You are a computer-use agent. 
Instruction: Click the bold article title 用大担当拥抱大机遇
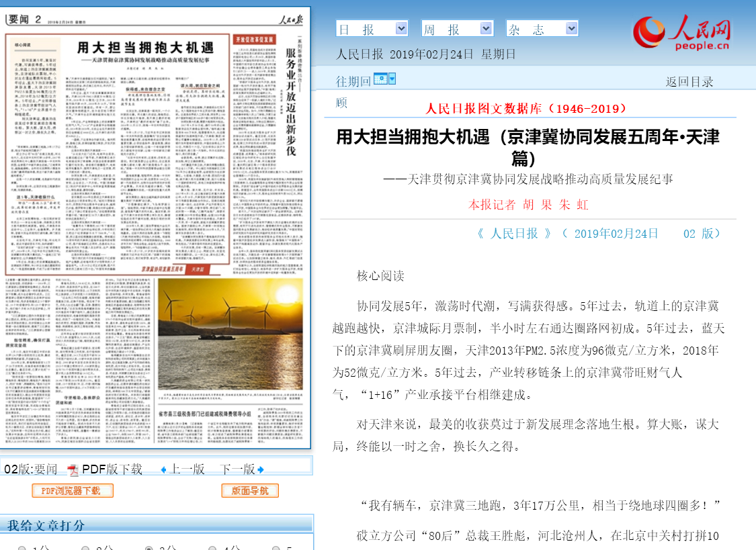tap(528, 147)
